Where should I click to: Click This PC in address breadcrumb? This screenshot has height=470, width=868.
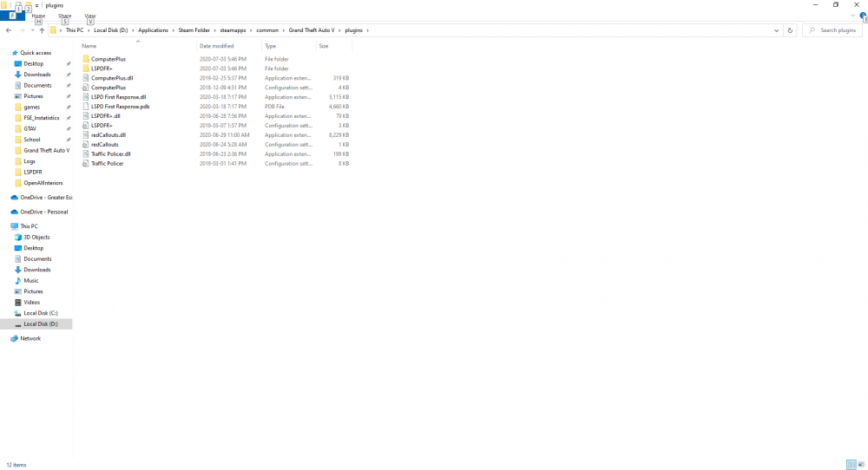(x=74, y=30)
